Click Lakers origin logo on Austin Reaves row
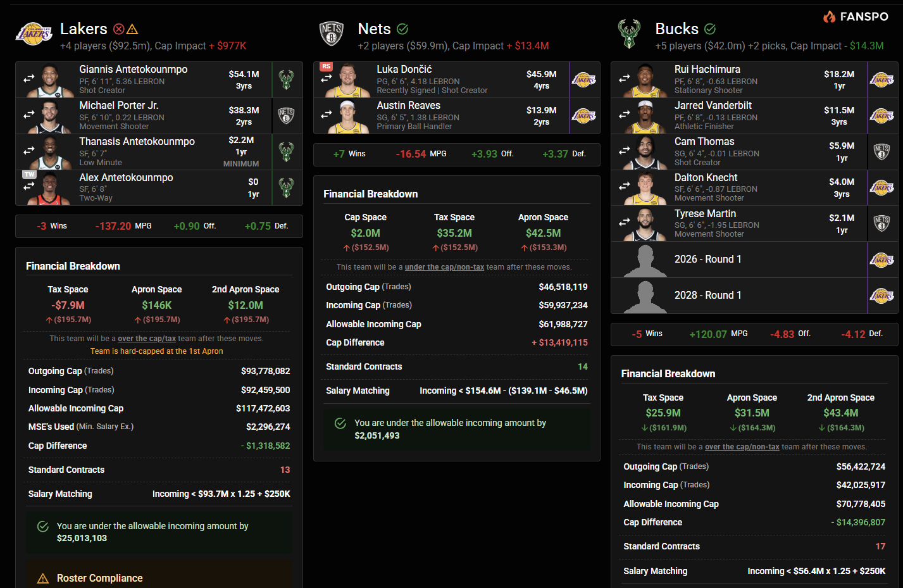 (584, 116)
